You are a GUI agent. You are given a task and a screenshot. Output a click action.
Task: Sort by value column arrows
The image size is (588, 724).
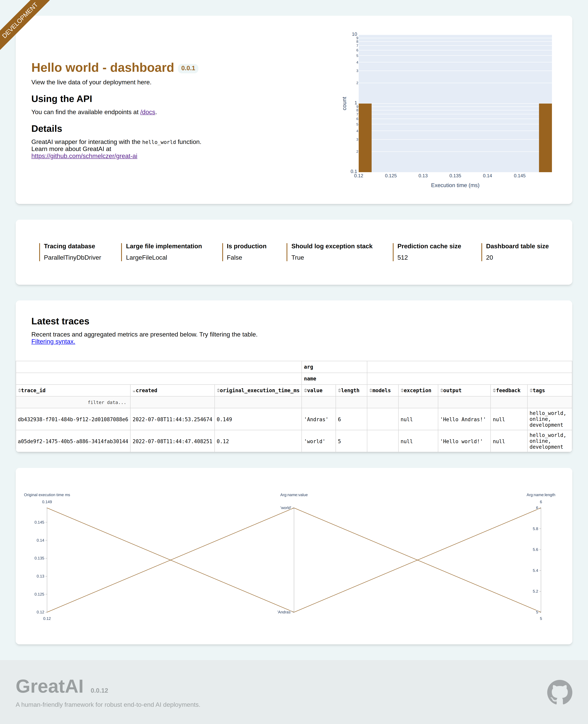[x=306, y=391]
